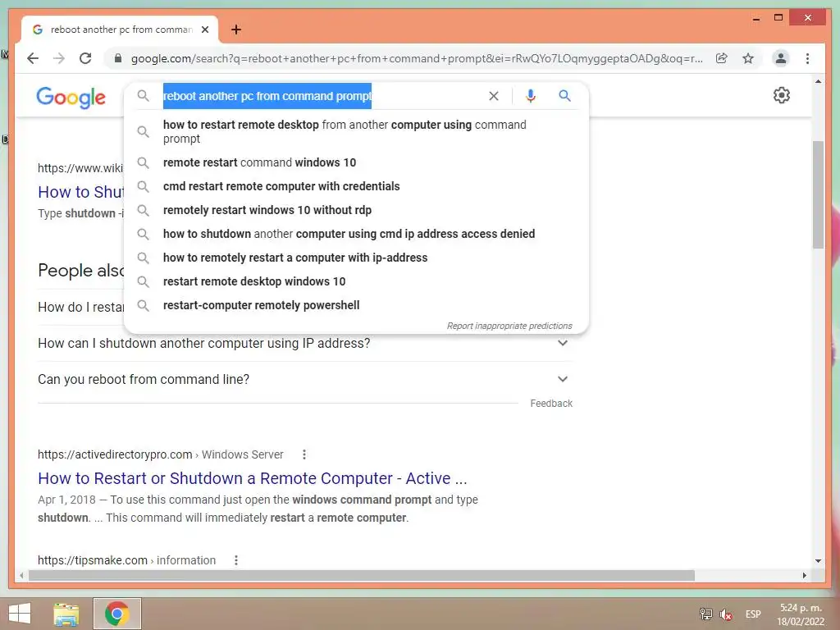
Task: Open the Chrome profile avatar
Action: coord(781,58)
